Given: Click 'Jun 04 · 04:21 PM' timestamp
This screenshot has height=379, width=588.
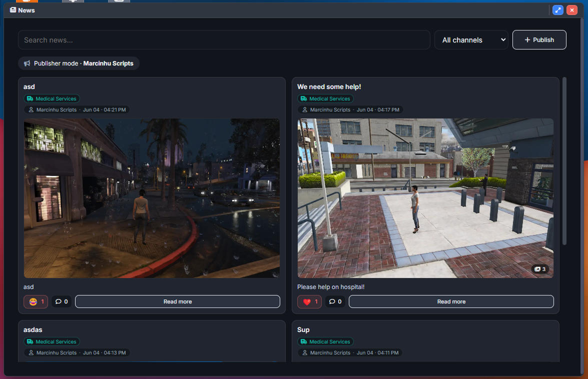Looking at the screenshot, I should 104,109.
